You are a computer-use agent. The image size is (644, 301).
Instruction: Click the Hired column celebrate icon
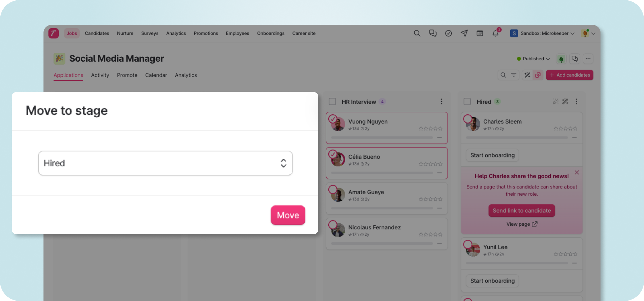click(555, 101)
